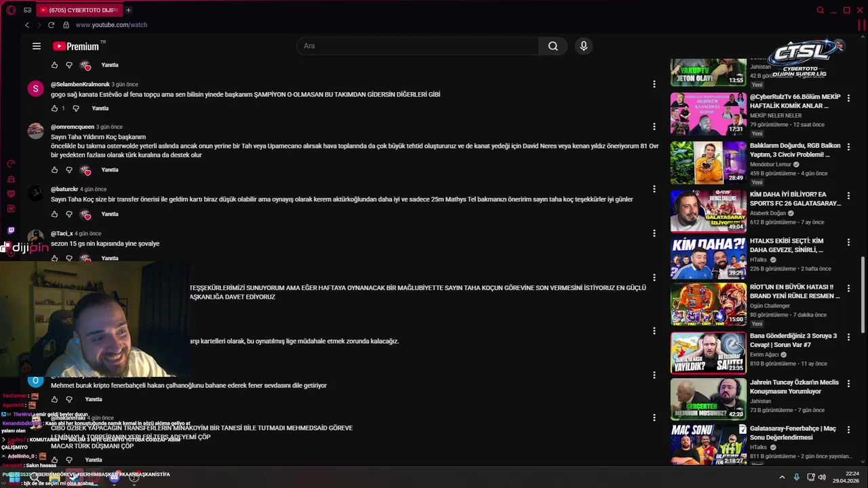Image resolution: width=868 pixels, height=488 pixels.
Task: Open options menu for Balıklarım Doğurdu video
Action: [848, 147]
